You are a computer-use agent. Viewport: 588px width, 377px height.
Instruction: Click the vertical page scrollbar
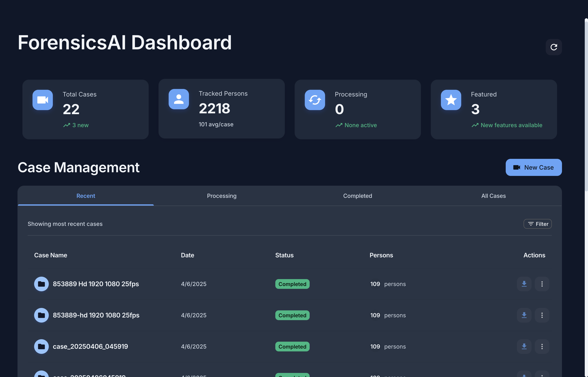(x=586, y=105)
